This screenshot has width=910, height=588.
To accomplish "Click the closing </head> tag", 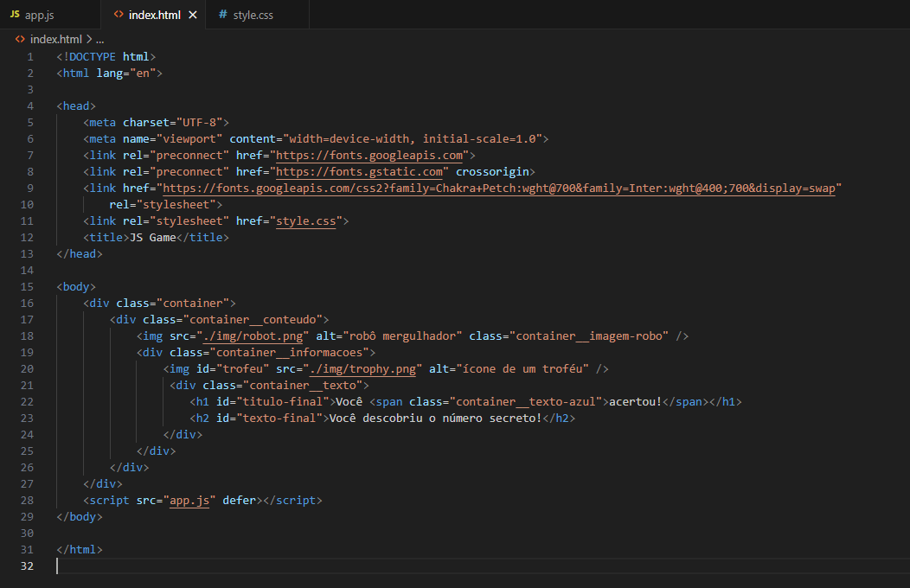I will point(80,254).
